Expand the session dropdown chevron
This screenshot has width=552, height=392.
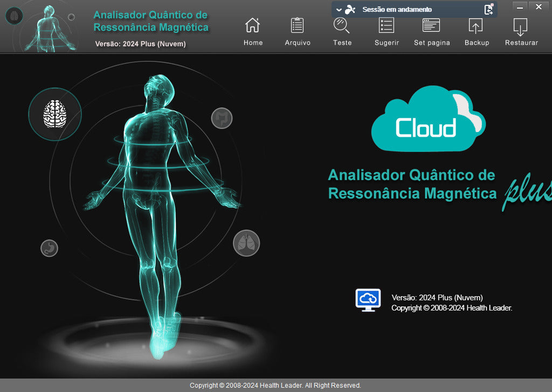click(x=339, y=9)
